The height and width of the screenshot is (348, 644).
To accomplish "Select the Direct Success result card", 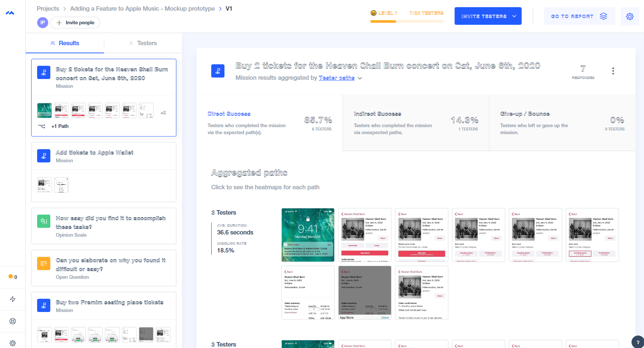I will pos(270,123).
